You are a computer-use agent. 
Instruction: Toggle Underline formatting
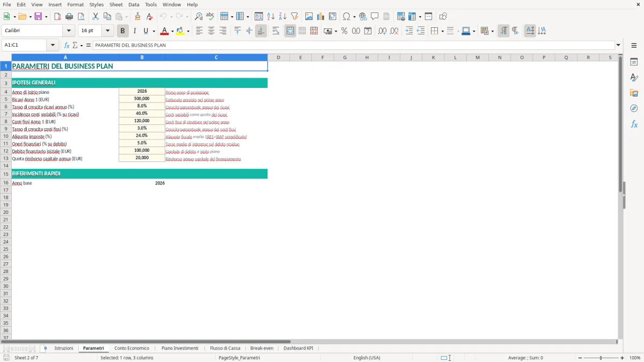(x=145, y=31)
